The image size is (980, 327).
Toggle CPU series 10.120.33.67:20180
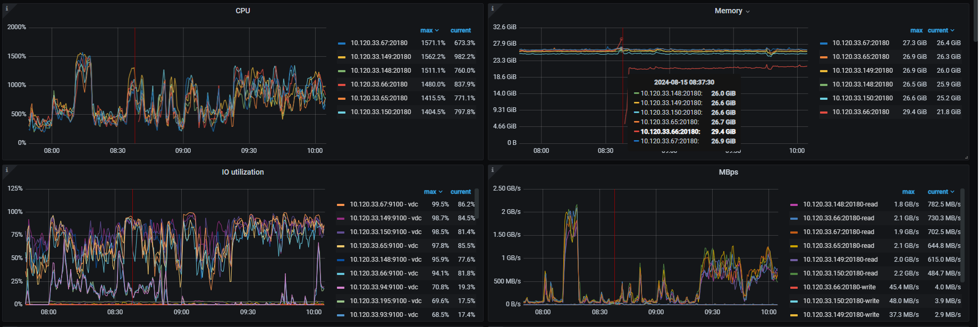coord(379,43)
